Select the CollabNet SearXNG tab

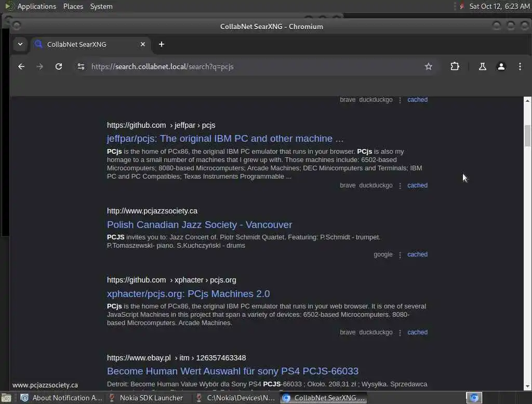90,45
